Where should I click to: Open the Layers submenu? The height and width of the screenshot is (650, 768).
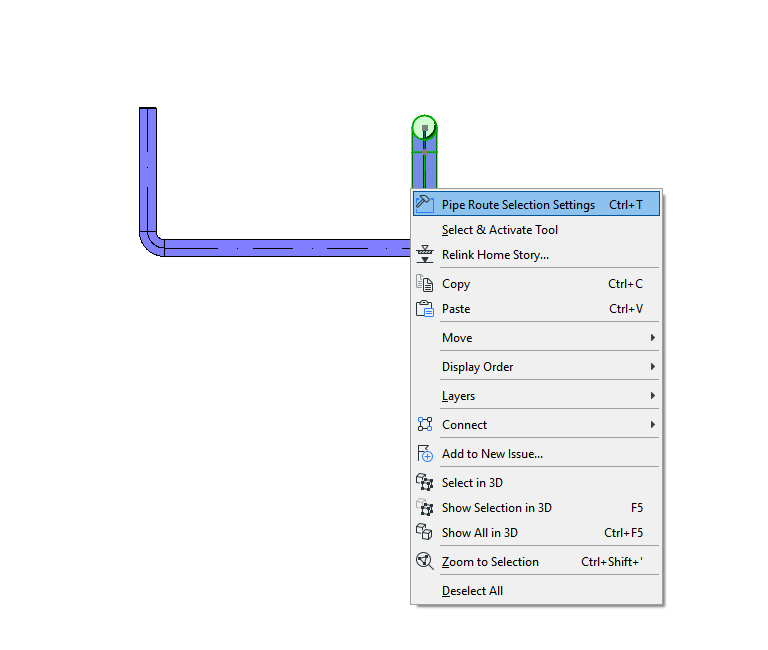(536, 395)
